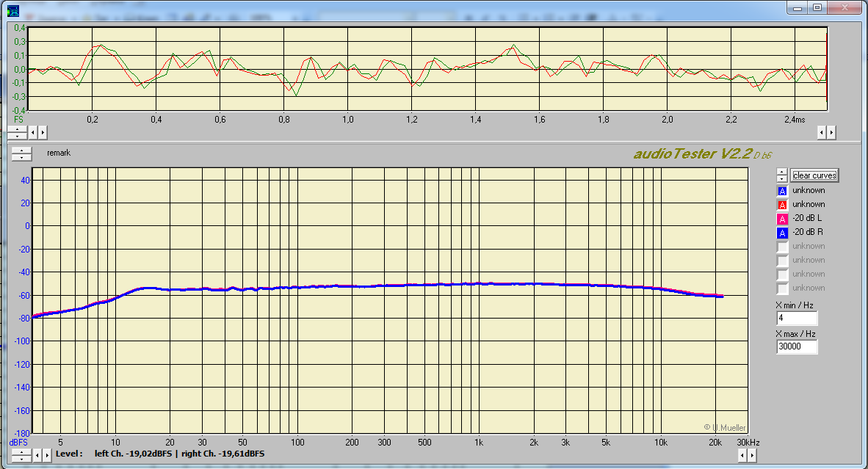868x469 pixels.
Task: Click left arrow beside the Level readout
Action: [x=37, y=455]
